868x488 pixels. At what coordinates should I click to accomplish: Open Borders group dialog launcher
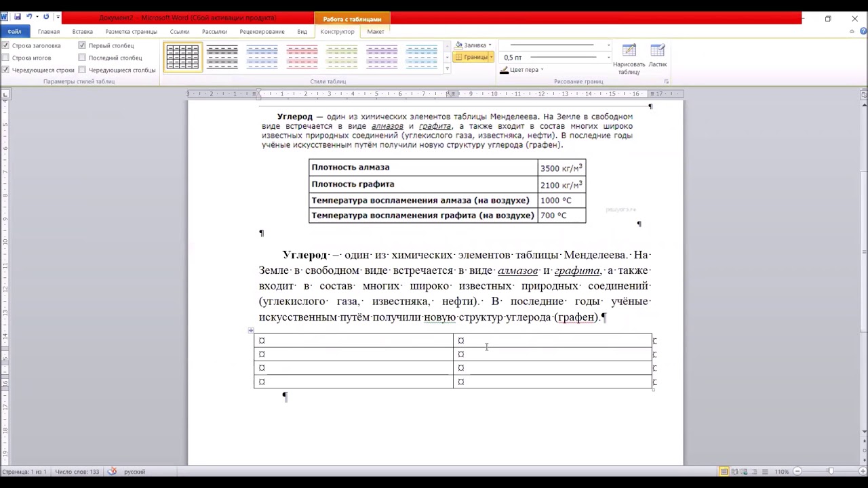click(x=667, y=81)
